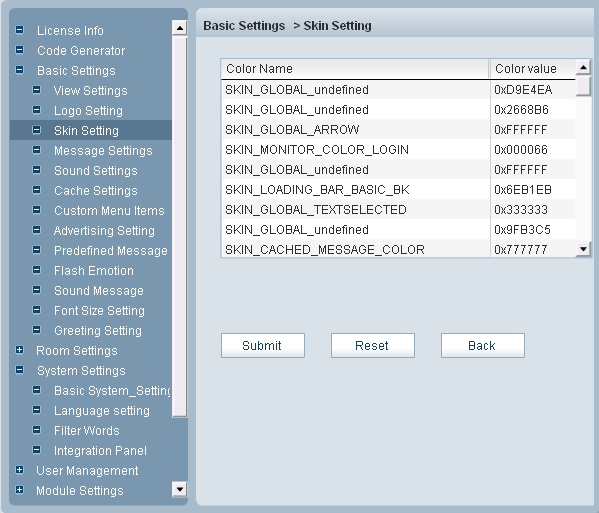
Task: Click the Submit button
Action: coord(263,345)
